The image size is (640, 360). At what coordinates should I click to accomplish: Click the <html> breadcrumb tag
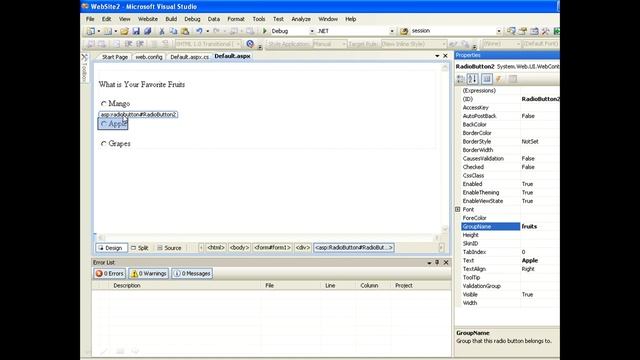pos(216,248)
